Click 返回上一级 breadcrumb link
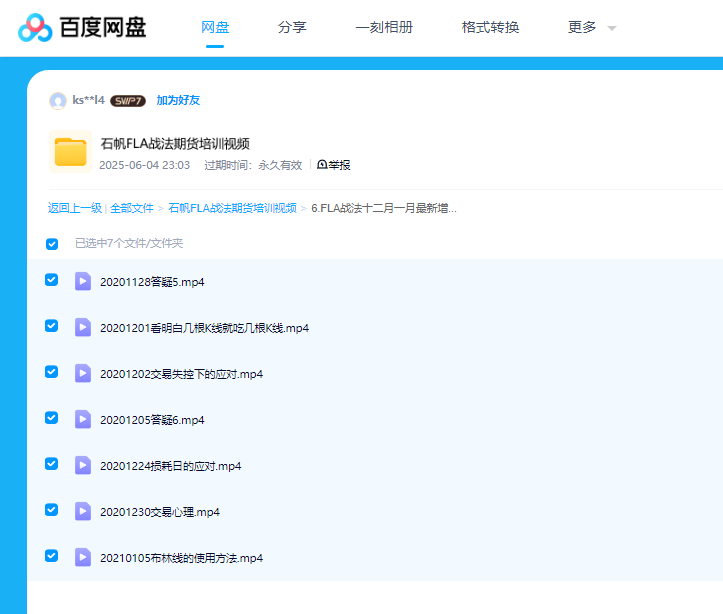The height and width of the screenshot is (614, 723). click(75, 208)
